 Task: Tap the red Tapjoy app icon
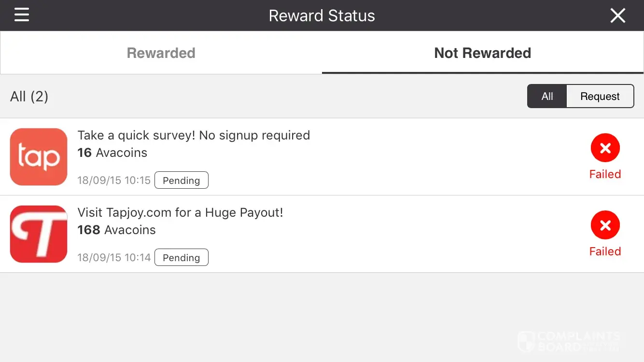pyautogui.click(x=39, y=234)
